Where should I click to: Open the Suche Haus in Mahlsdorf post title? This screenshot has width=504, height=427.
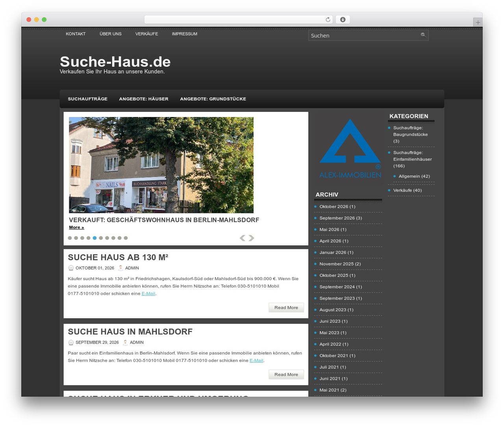pyautogui.click(x=130, y=332)
